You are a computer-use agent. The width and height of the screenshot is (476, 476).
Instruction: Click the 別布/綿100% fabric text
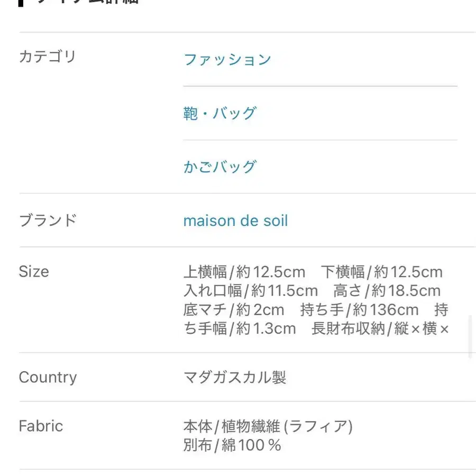[x=232, y=445]
